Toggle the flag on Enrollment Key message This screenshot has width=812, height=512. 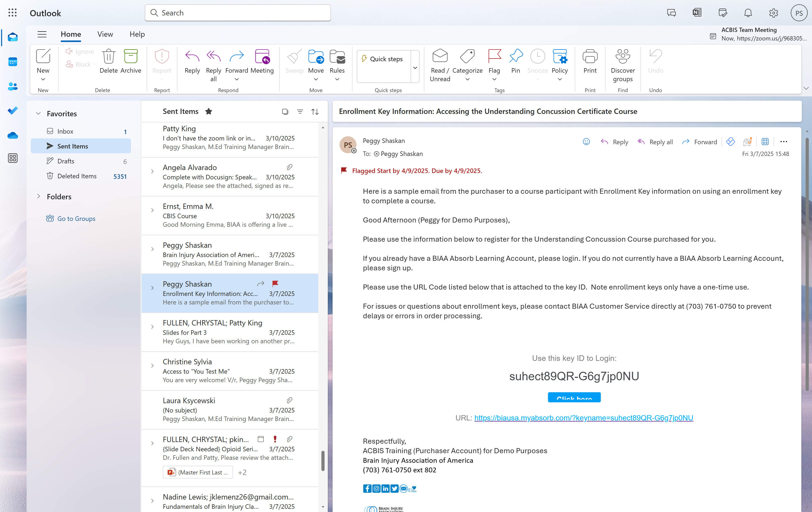point(275,284)
